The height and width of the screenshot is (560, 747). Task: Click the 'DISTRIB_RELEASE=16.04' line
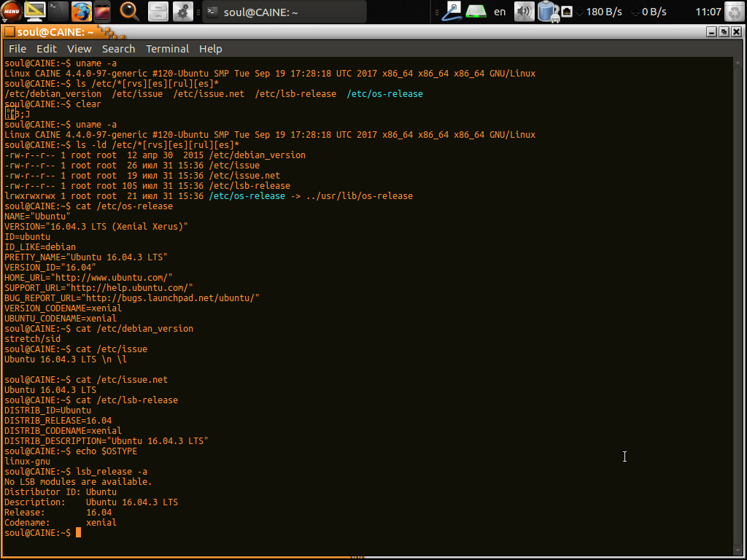58,421
